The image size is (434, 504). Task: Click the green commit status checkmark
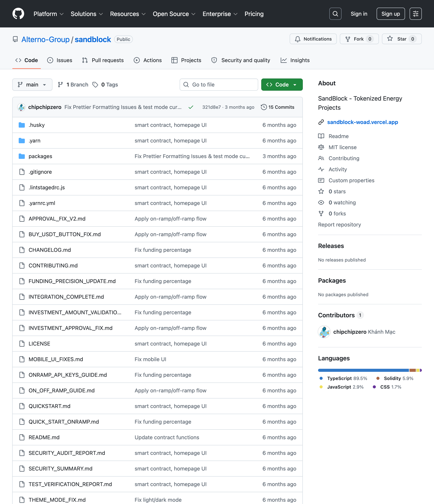coord(191,107)
